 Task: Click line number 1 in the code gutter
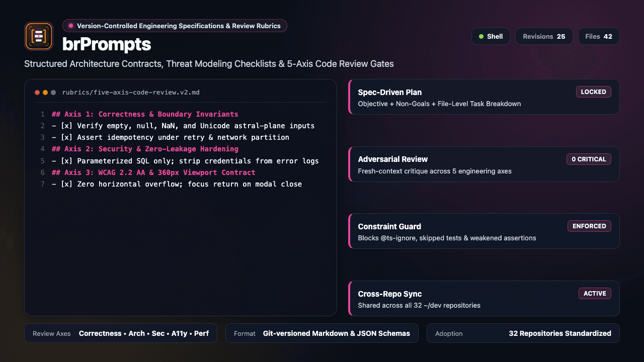[x=43, y=114]
